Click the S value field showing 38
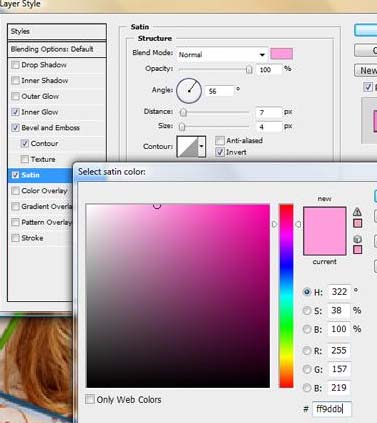Screen dimensions: 377x423 [x=339, y=311]
